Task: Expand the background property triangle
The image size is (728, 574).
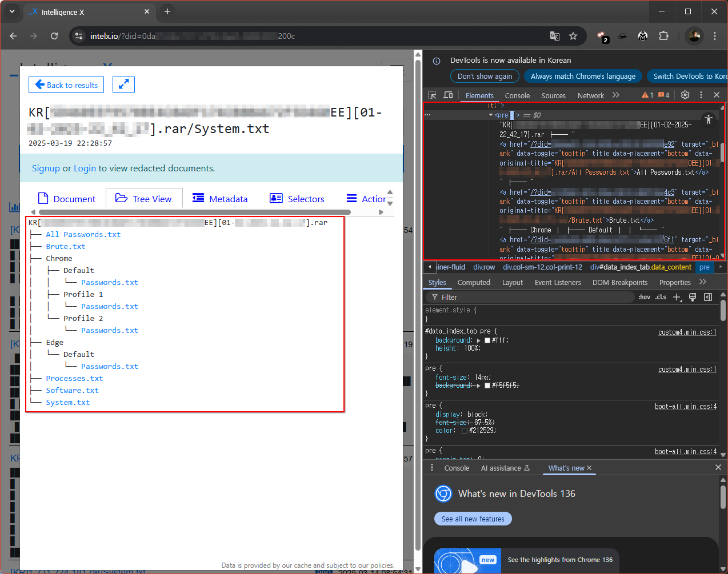Action: [x=479, y=340]
